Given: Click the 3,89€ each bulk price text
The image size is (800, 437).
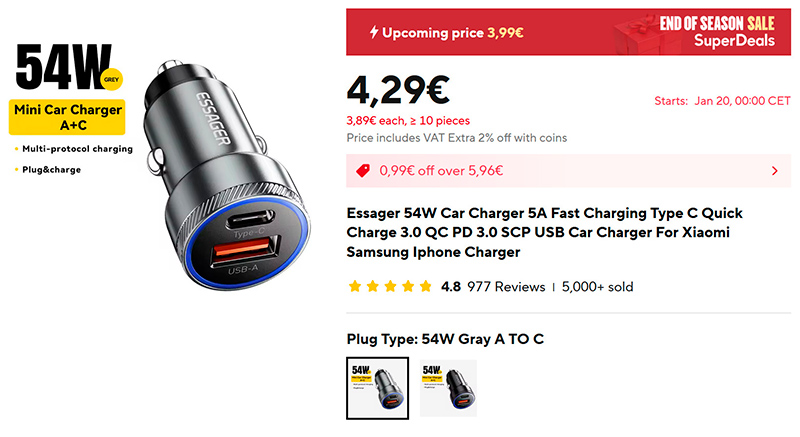Looking at the screenshot, I should coord(408,121).
